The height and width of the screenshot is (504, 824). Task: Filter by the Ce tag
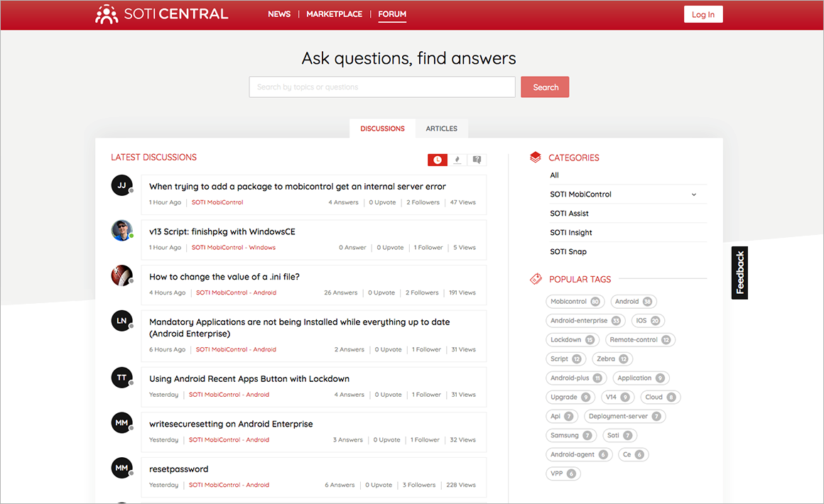click(x=633, y=454)
